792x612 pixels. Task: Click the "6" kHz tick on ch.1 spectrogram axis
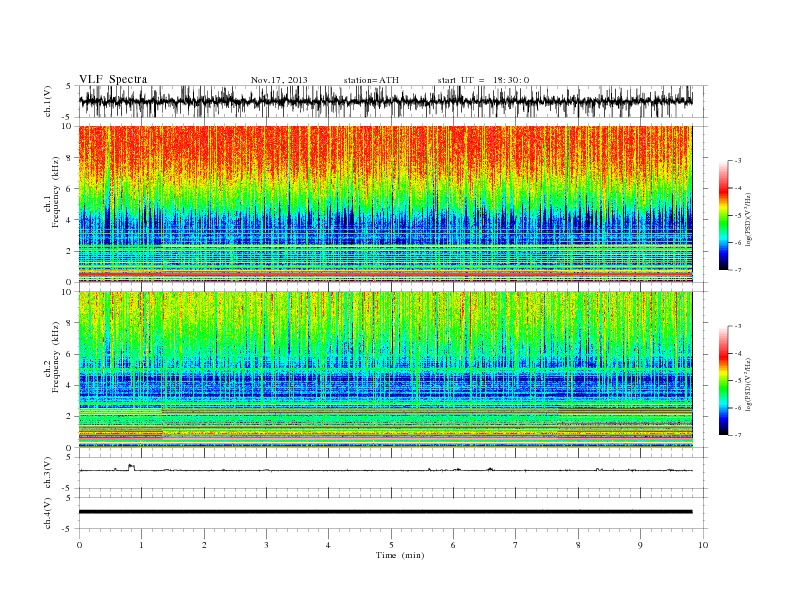[70, 189]
